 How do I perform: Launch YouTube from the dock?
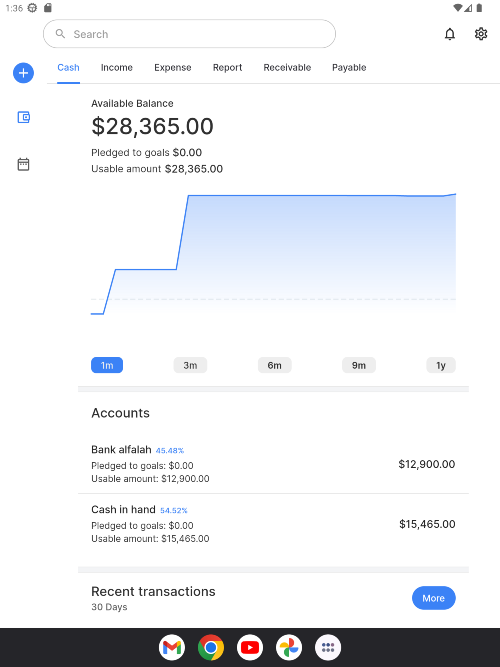pyautogui.click(x=250, y=647)
